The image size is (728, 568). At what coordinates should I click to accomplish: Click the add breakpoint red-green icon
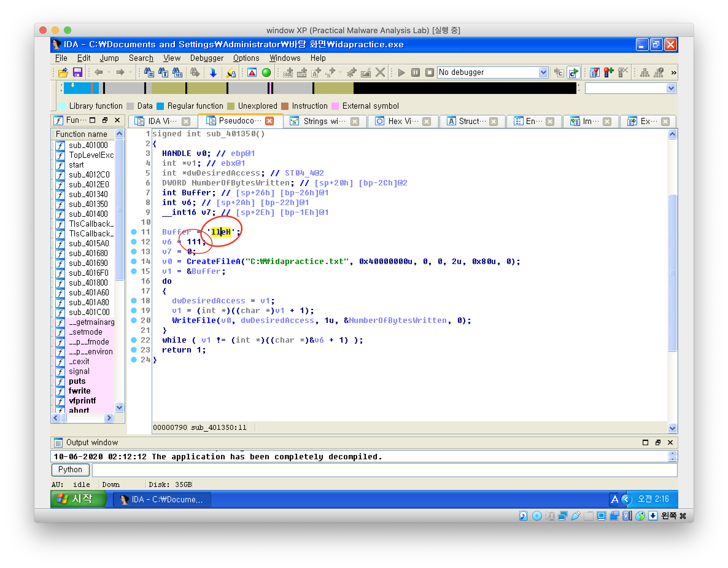point(609,72)
